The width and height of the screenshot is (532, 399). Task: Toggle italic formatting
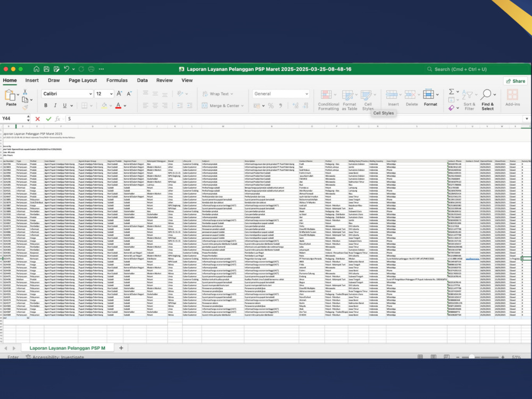pos(55,105)
